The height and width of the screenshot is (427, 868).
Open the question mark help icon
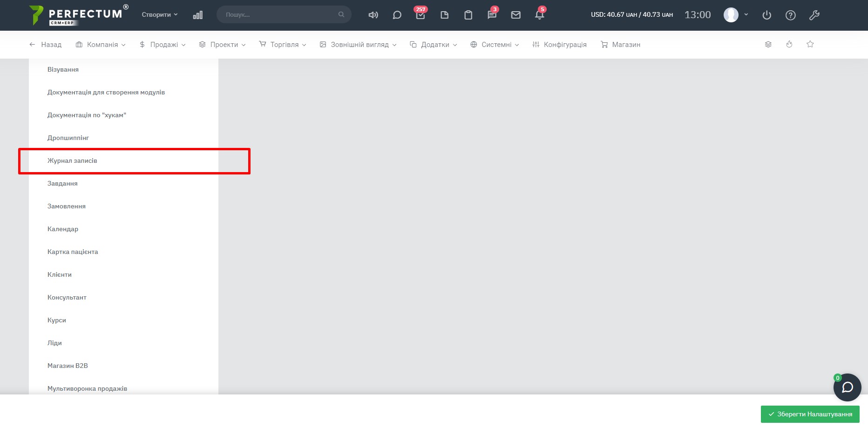[790, 15]
